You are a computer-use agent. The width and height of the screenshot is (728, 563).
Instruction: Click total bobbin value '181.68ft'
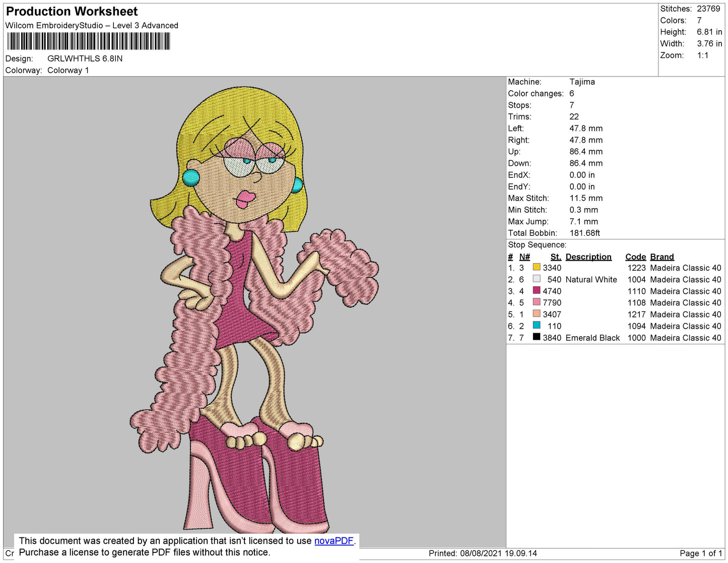pos(584,233)
